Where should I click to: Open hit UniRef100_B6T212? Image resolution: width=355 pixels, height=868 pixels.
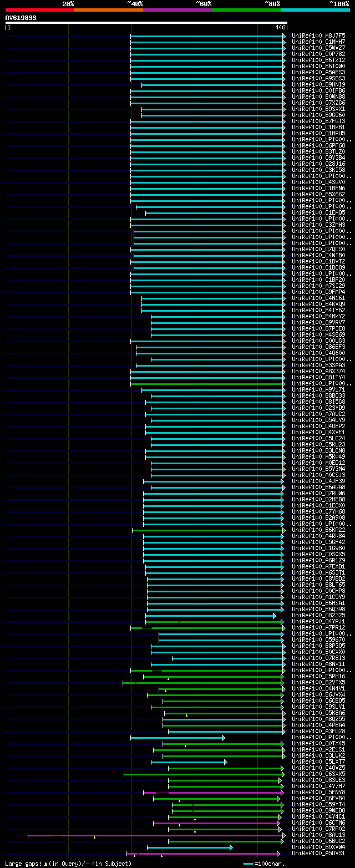[318, 60]
